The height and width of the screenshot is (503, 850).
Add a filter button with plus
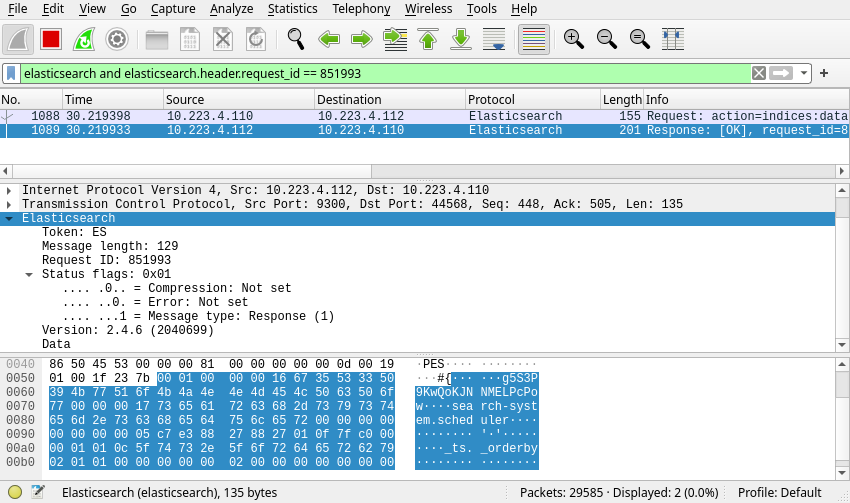click(824, 73)
